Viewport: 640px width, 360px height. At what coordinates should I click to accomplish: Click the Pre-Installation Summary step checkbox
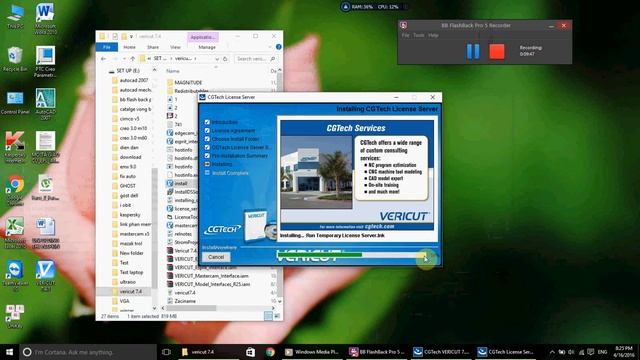(207, 156)
